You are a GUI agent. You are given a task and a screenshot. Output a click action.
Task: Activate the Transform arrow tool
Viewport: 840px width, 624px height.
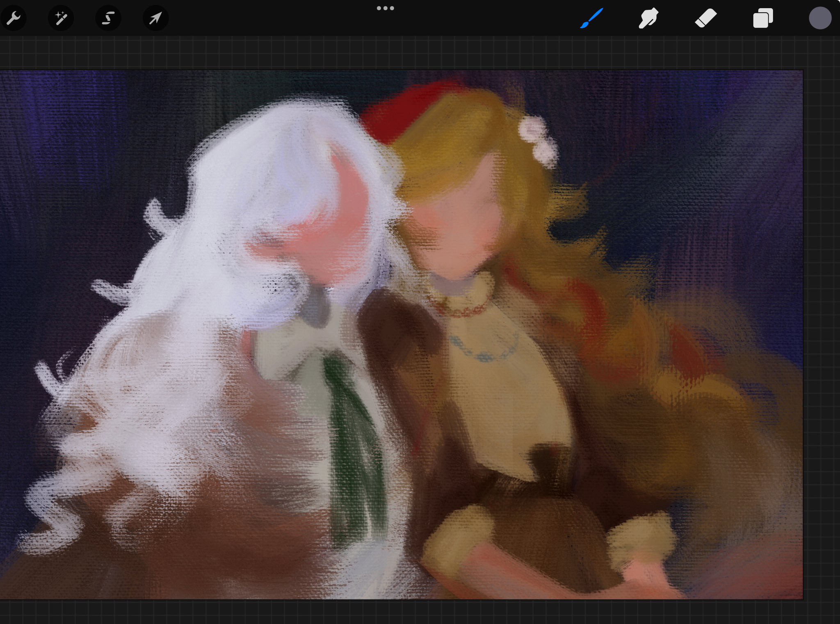(155, 18)
